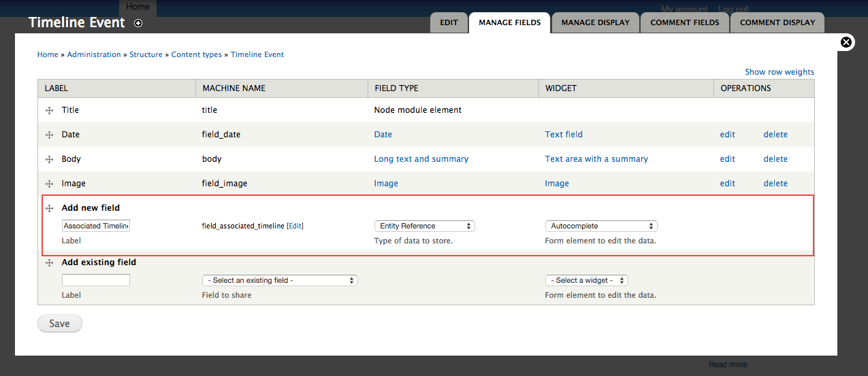Screen dimensions: 868x376
Task: Click the field_date machine name text
Action: (x=221, y=135)
